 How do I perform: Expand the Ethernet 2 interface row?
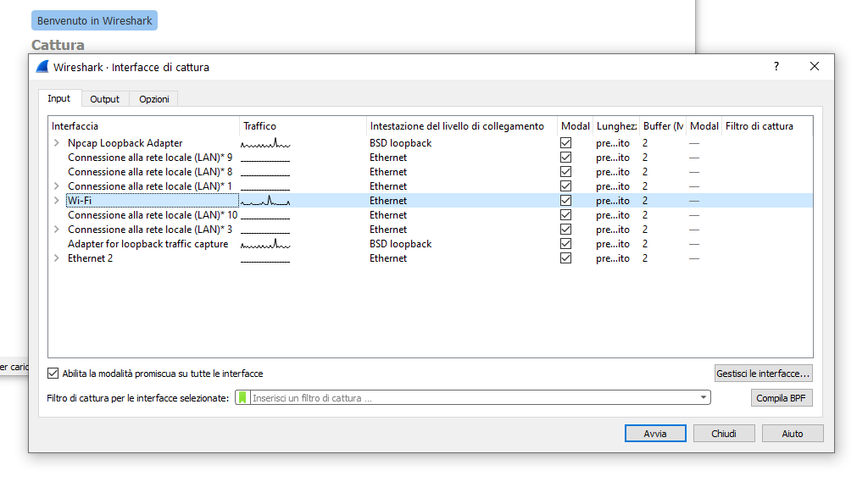(x=57, y=258)
